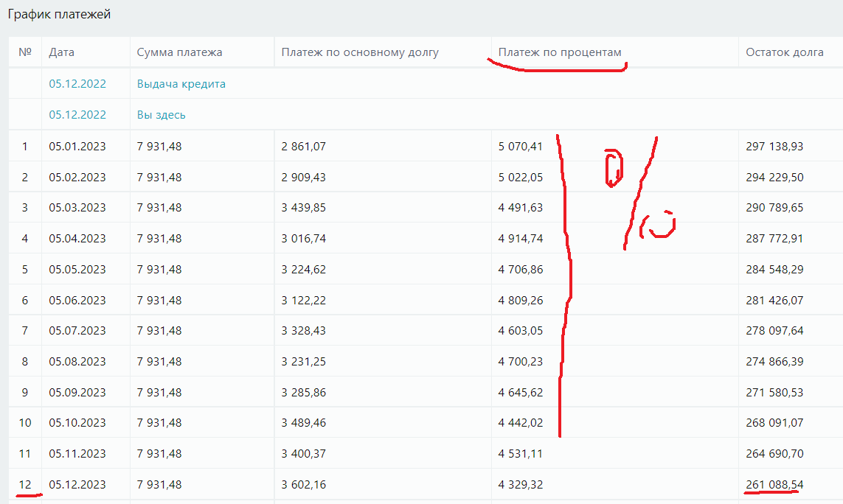843x504 pixels.
Task: Select date cell 05.01.2023
Action: (x=77, y=146)
